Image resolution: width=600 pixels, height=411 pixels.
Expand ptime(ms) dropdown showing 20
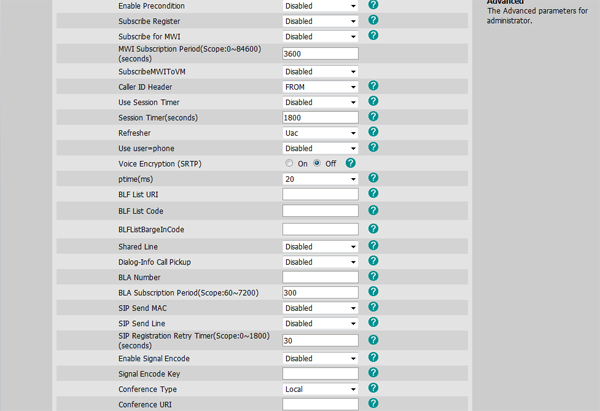(320, 179)
